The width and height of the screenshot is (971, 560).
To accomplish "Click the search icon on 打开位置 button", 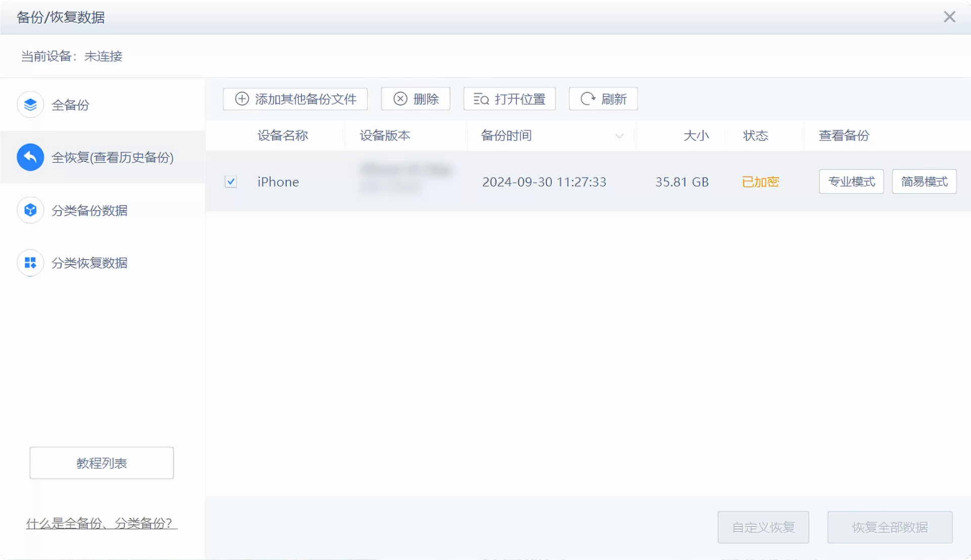I will 480,99.
